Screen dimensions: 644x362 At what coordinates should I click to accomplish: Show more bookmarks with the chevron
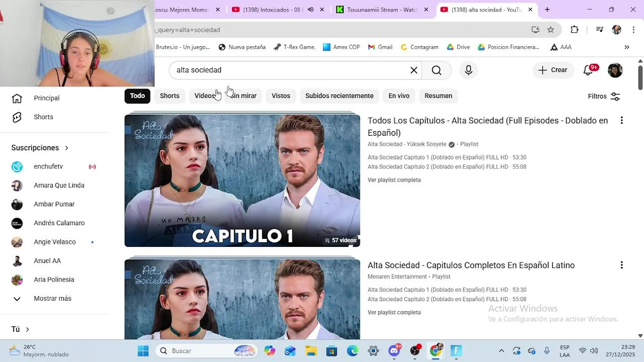627,47
